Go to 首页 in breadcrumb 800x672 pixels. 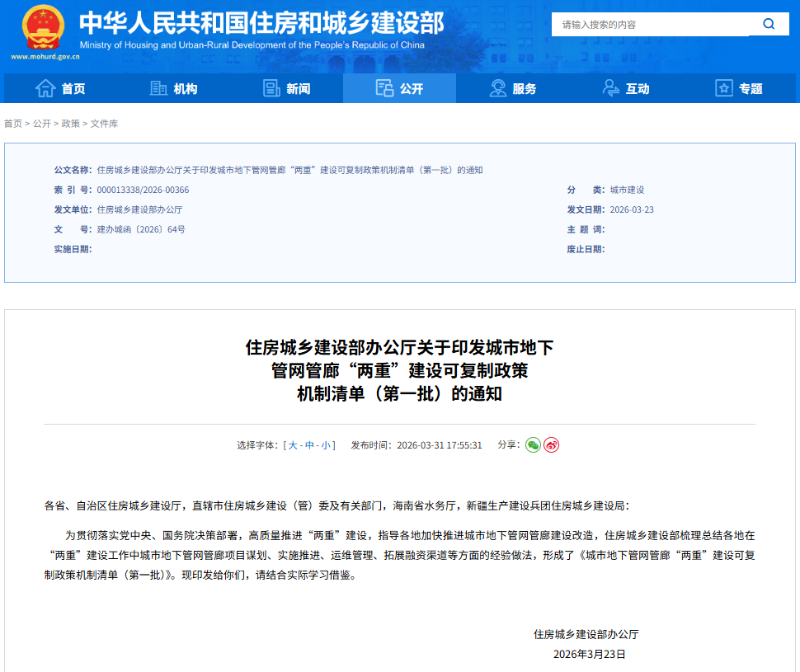tap(13, 124)
